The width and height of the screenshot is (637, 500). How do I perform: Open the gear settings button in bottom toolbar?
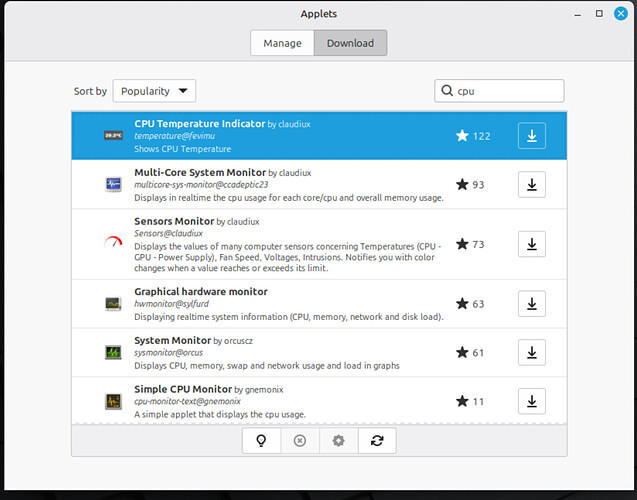click(x=338, y=441)
